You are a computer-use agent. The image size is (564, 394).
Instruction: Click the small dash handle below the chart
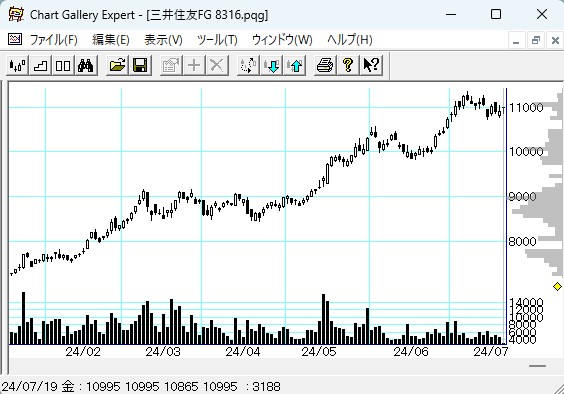pyautogui.click(x=537, y=366)
